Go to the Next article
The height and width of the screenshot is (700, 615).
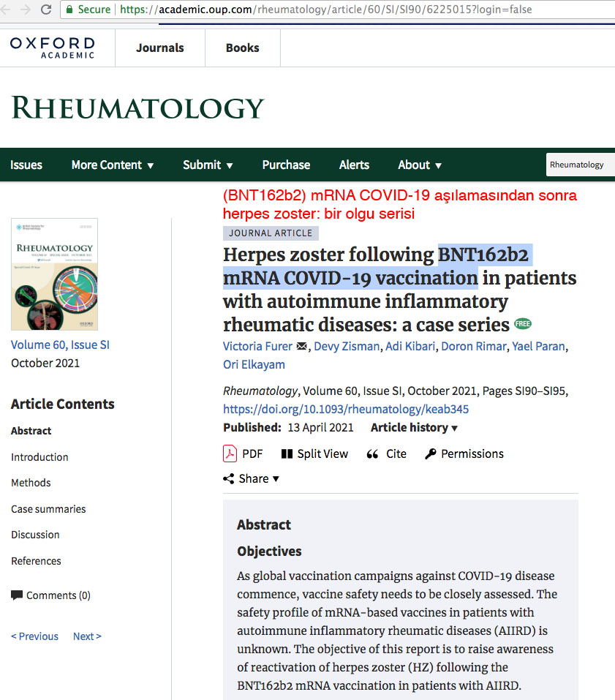pyautogui.click(x=88, y=636)
